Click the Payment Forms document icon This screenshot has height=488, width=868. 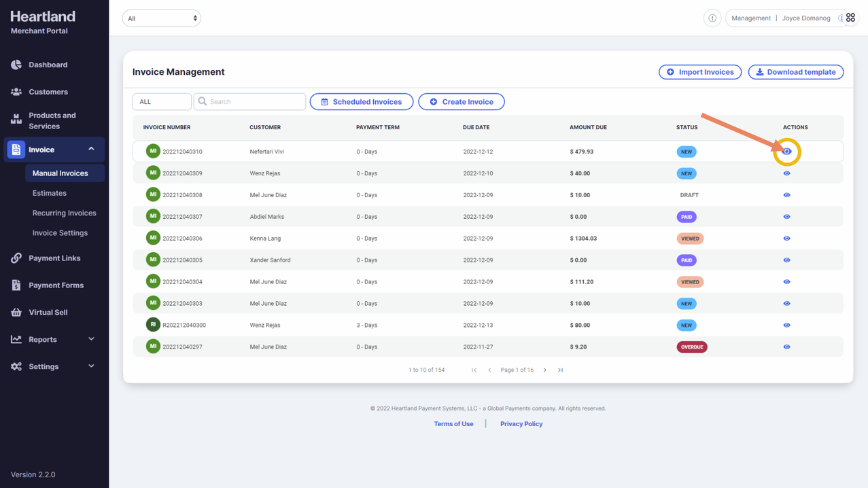coord(16,285)
